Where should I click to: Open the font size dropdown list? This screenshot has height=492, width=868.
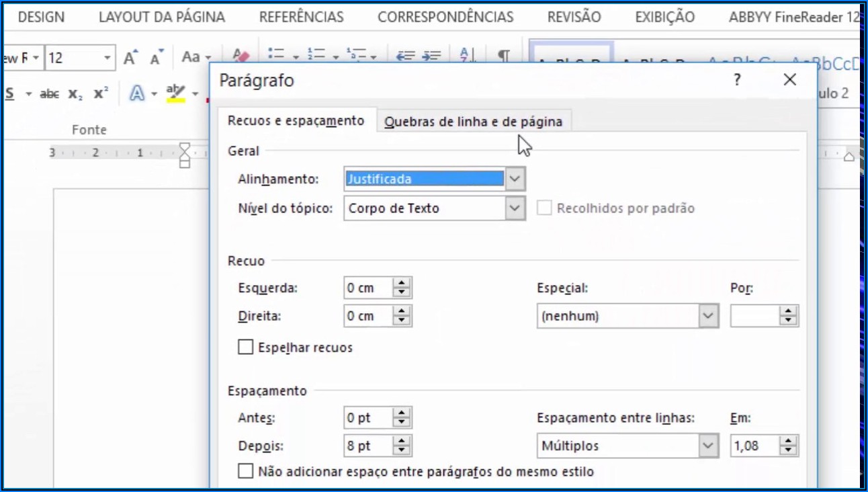click(x=107, y=58)
